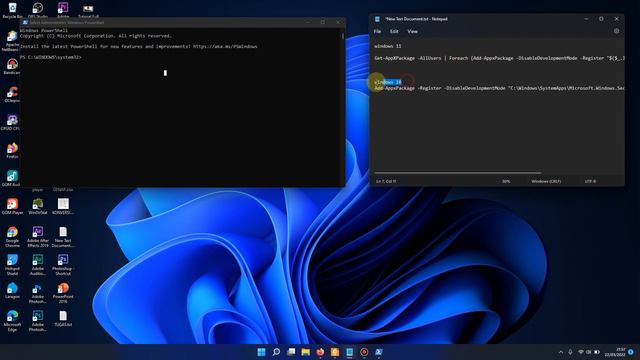Open the Apache NetBeans desktop shortcut
Screen dimensions: 640x360
coord(11,41)
